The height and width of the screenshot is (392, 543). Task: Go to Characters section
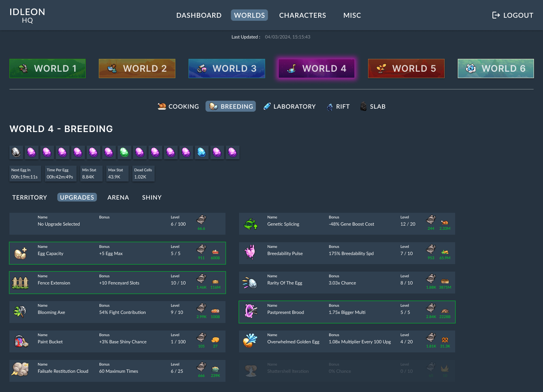pos(302,15)
